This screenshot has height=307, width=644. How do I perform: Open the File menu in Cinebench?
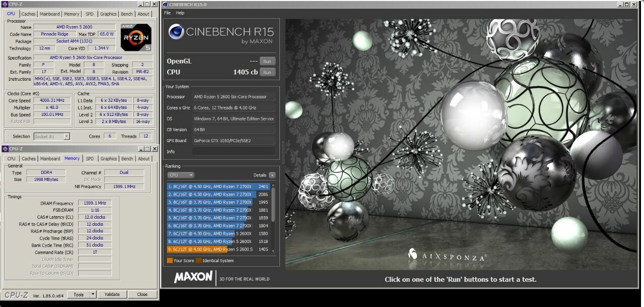(167, 13)
